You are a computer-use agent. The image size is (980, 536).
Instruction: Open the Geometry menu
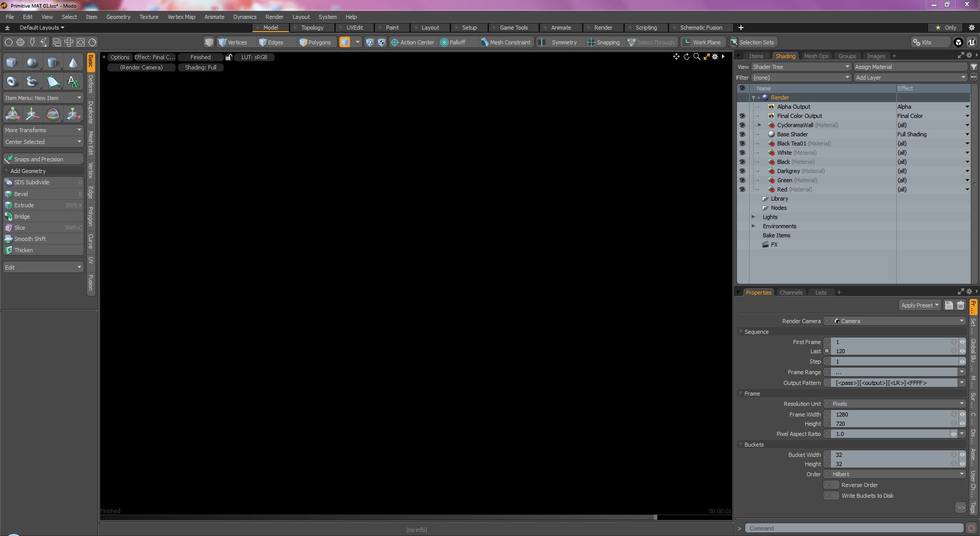(118, 17)
